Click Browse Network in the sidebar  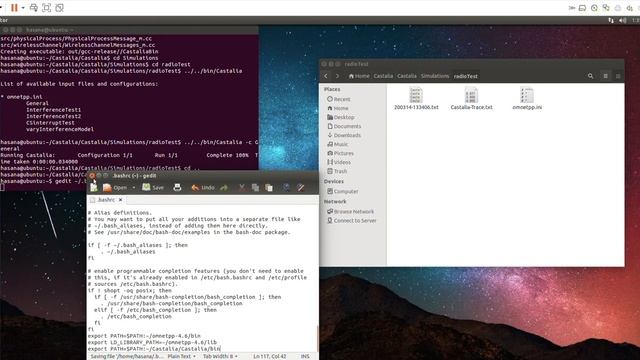[x=350, y=211]
